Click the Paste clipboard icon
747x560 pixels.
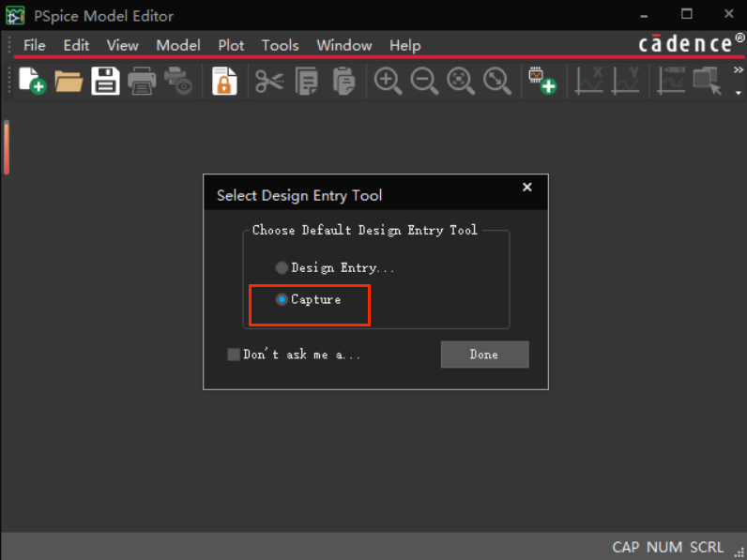click(343, 81)
